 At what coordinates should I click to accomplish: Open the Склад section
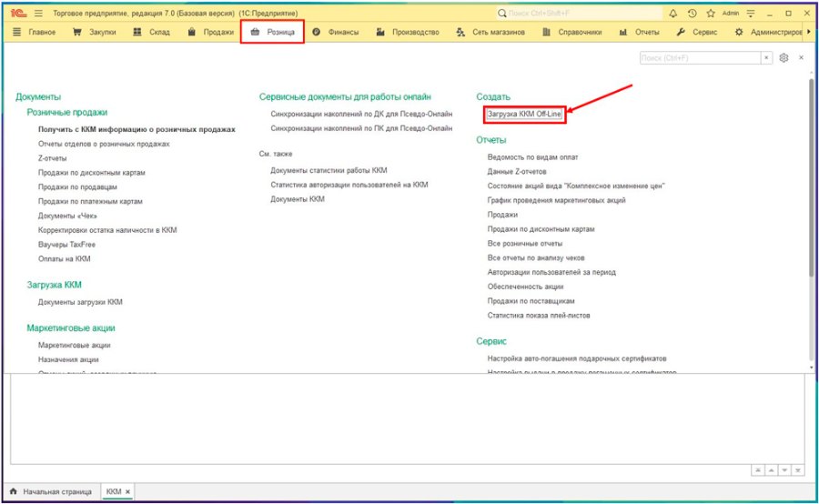(159, 32)
